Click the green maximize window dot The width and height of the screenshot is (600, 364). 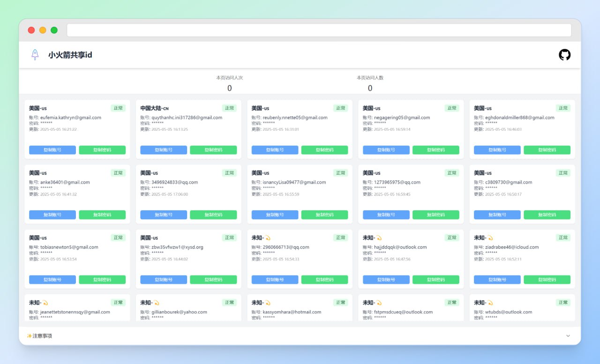click(54, 30)
